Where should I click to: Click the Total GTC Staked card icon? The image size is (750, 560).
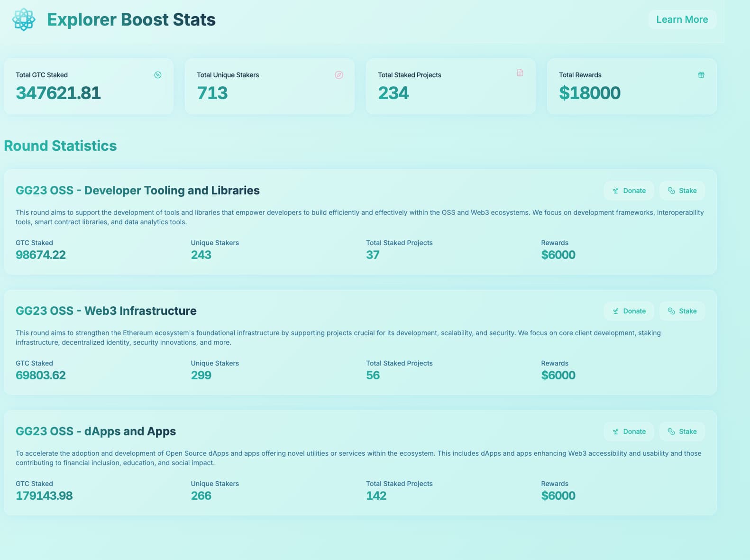coord(158,75)
